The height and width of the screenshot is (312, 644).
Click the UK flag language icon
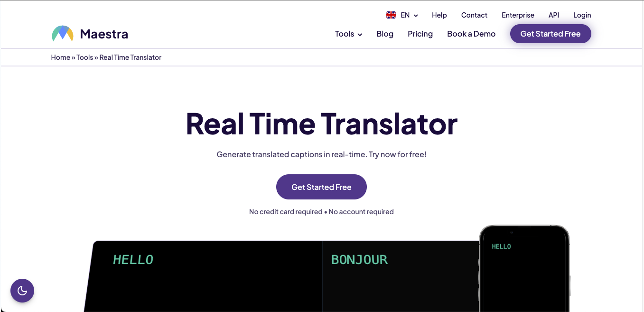pos(391,15)
